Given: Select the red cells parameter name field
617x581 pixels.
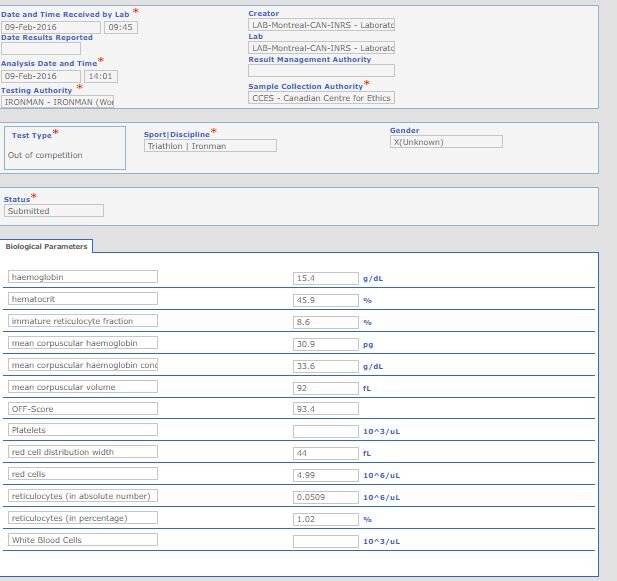Looking at the screenshot, I should click(83, 474).
